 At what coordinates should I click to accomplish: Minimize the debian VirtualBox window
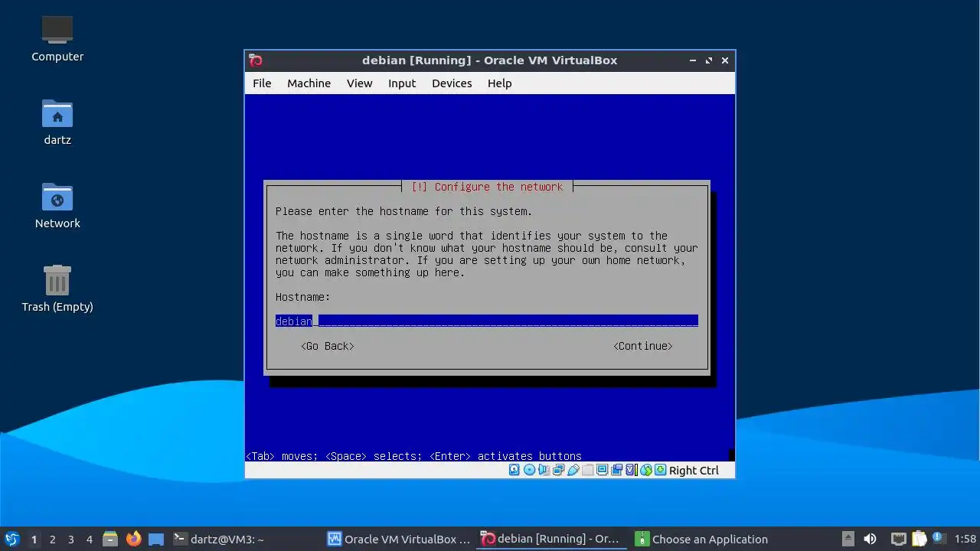pyautogui.click(x=693, y=60)
